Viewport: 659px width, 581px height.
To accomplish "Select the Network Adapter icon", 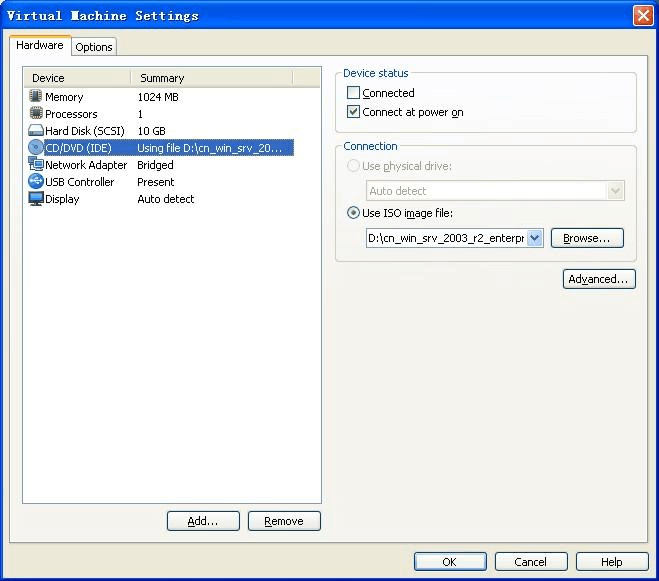I will tap(36, 165).
